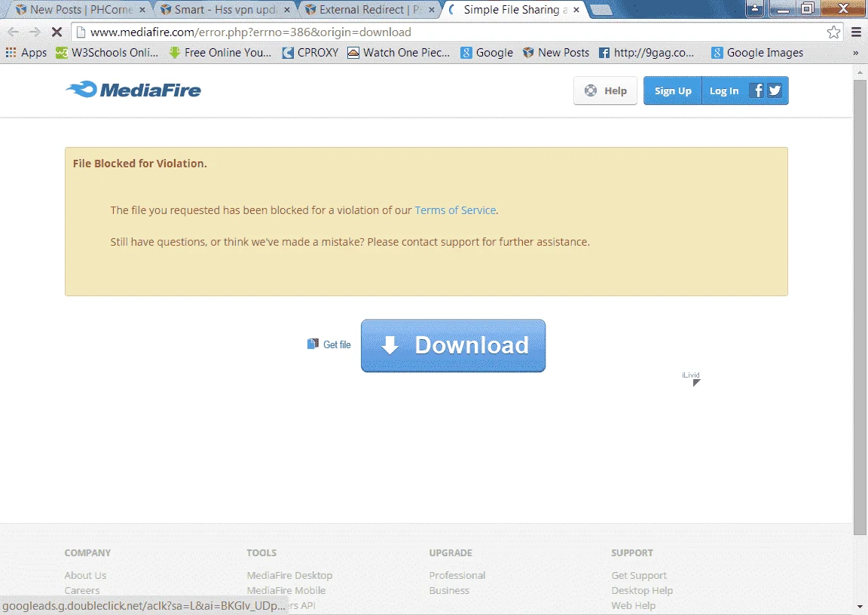This screenshot has width=868, height=615.
Task: Open the Chrome menu hamburger icon
Action: [x=856, y=32]
